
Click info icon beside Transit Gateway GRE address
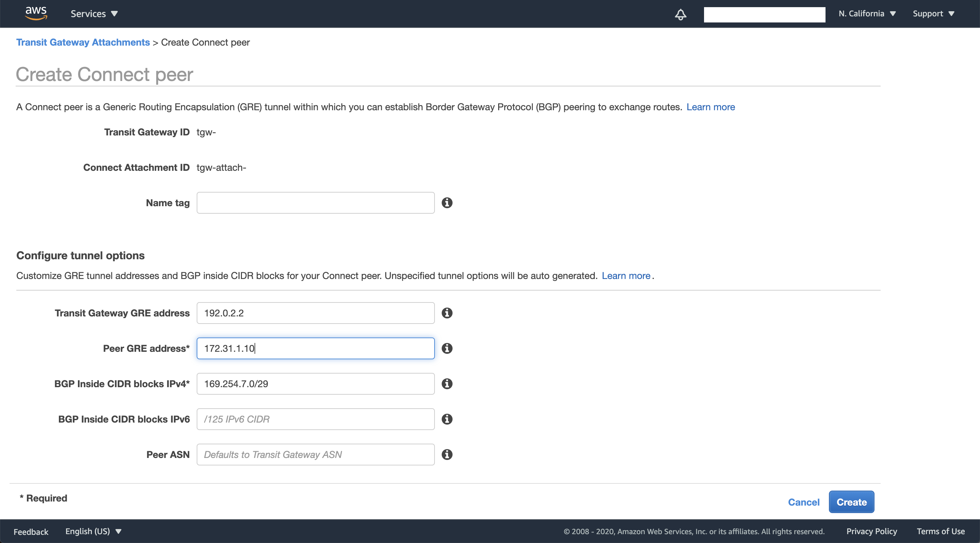(447, 313)
